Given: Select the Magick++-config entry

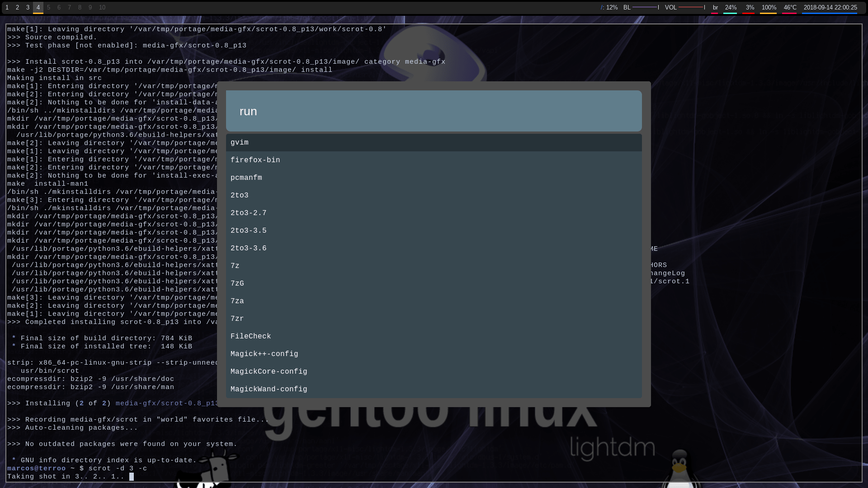Looking at the screenshot, I should point(434,354).
